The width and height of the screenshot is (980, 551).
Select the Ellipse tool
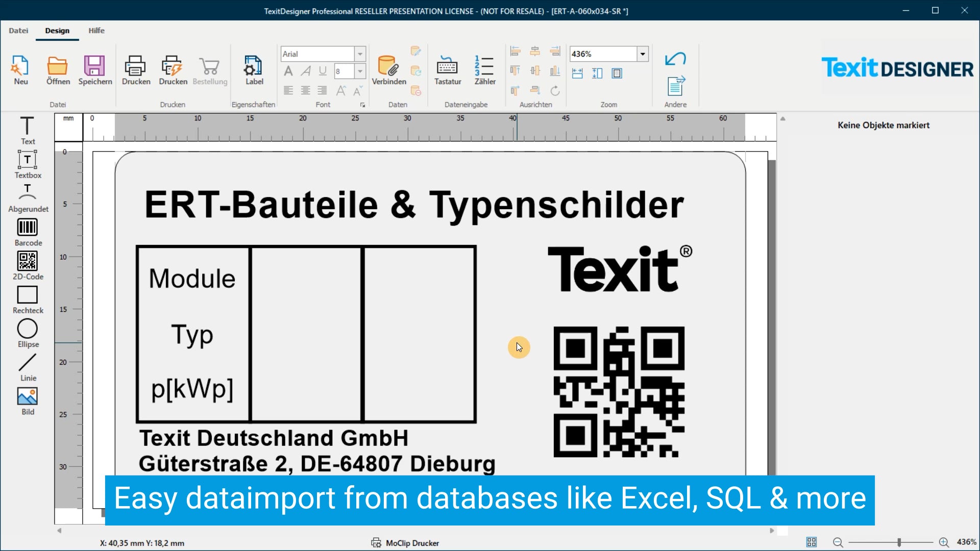click(28, 333)
